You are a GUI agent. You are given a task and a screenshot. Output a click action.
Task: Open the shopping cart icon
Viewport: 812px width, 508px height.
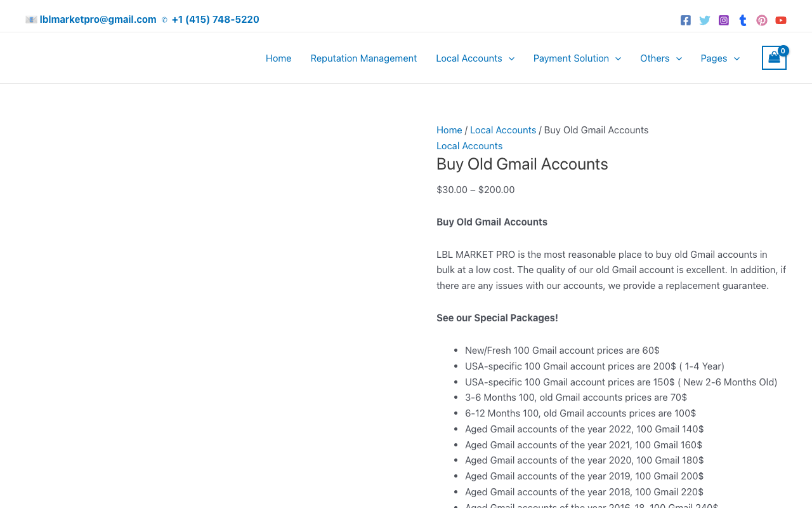[774, 58]
